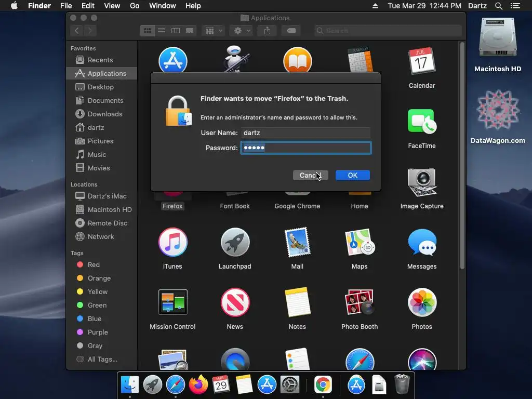Select the Green tag in sidebar
This screenshot has height=399, width=532.
pyautogui.click(x=102, y=305)
